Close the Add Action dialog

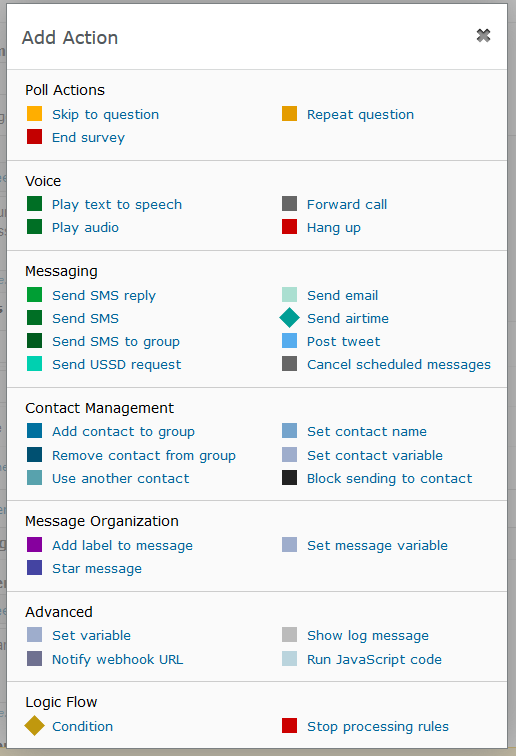[483, 35]
